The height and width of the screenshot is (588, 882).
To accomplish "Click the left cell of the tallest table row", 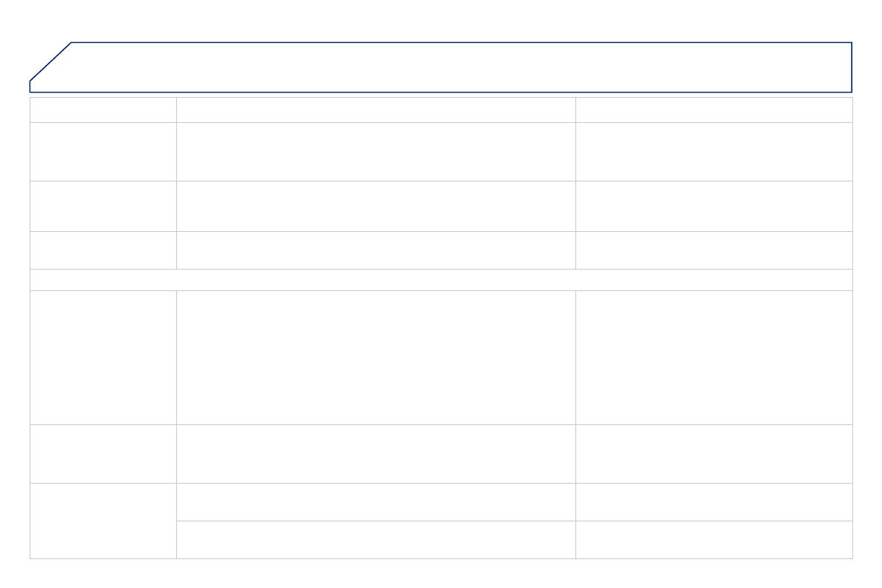I will [103, 357].
